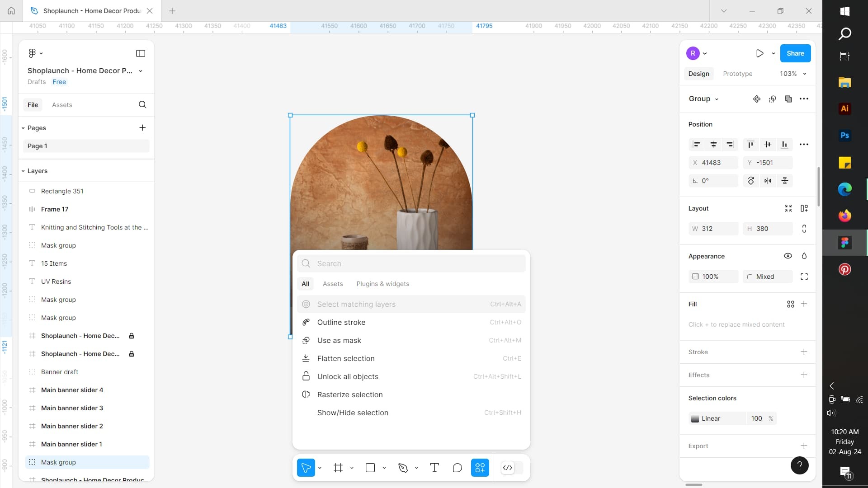The image size is (868, 488).
Task: Open the Pen tool options dropdown
Action: coord(416,468)
